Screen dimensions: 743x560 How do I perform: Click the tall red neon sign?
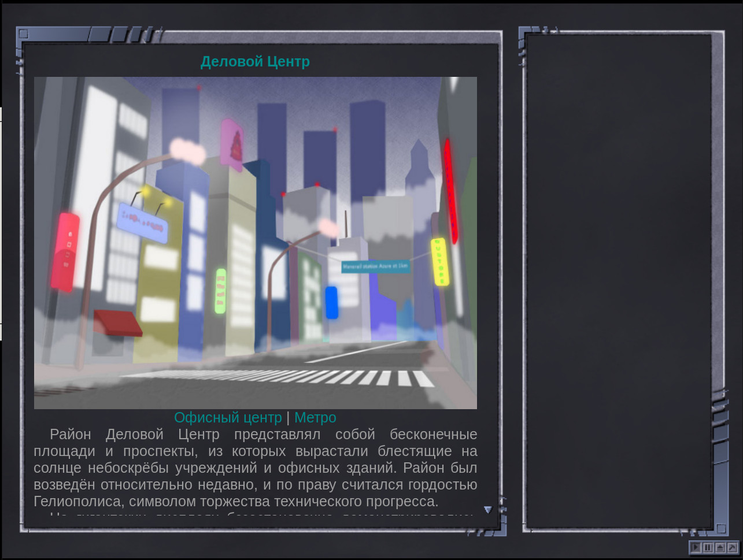450,191
